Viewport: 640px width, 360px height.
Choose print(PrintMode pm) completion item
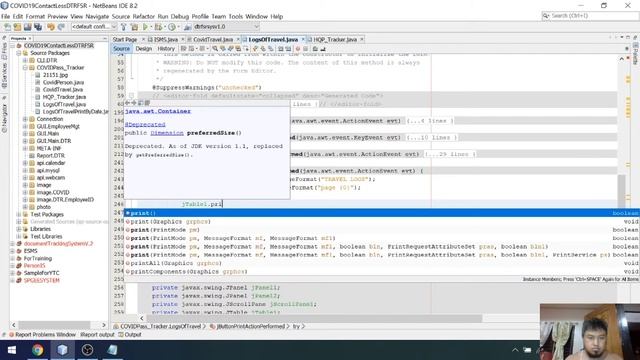coord(382,230)
